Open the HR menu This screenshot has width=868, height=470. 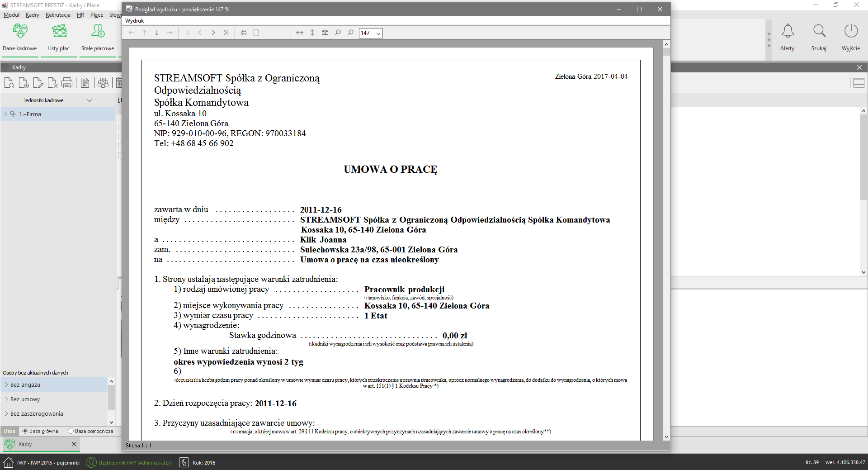[80, 15]
